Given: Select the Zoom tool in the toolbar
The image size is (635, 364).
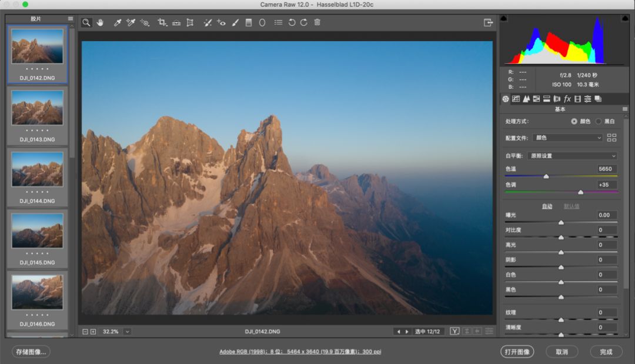Looking at the screenshot, I should click(86, 23).
